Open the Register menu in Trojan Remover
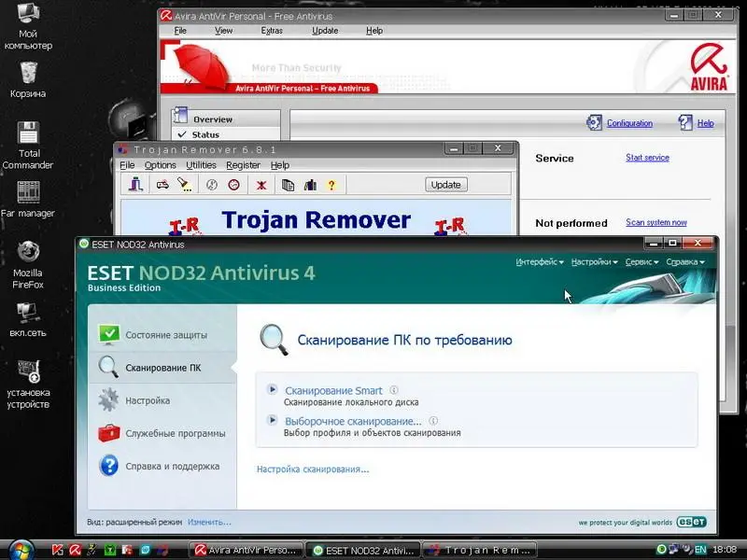The width and height of the screenshot is (747, 560). click(x=243, y=165)
